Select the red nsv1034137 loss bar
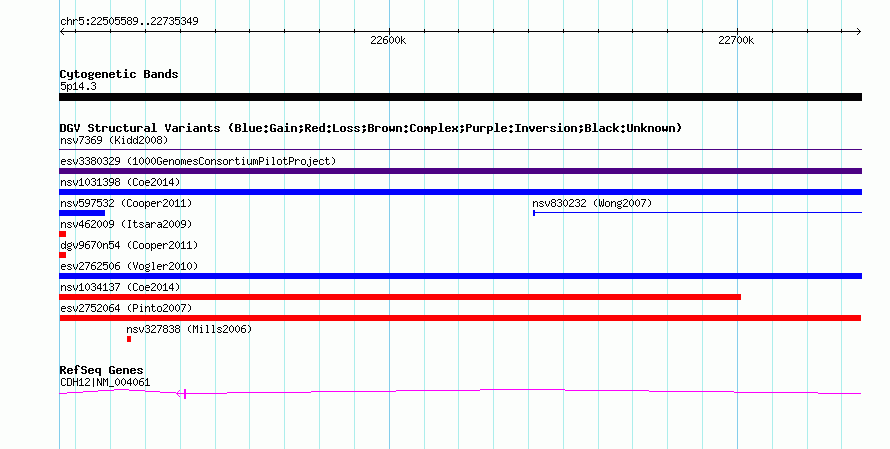 click(x=400, y=297)
